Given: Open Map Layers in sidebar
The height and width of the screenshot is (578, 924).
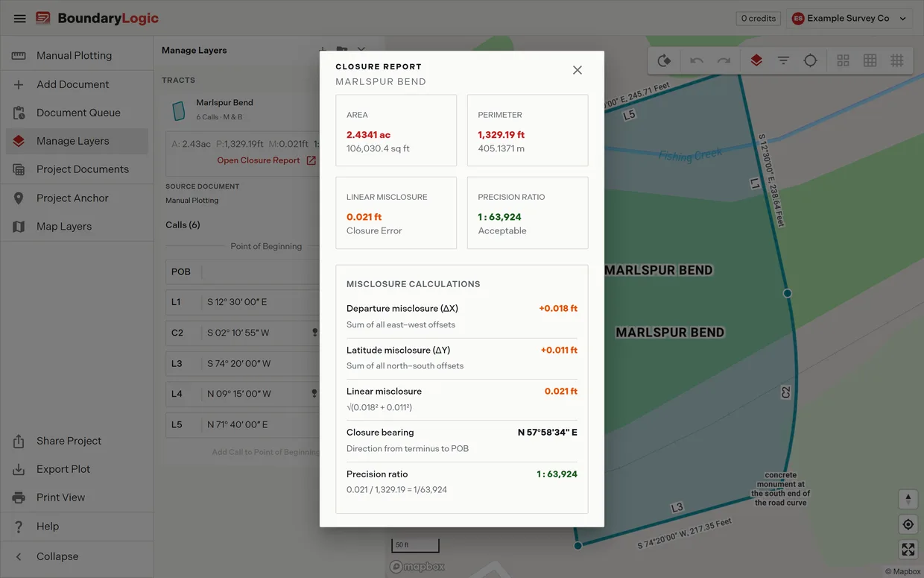Looking at the screenshot, I should tap(77, 226).
